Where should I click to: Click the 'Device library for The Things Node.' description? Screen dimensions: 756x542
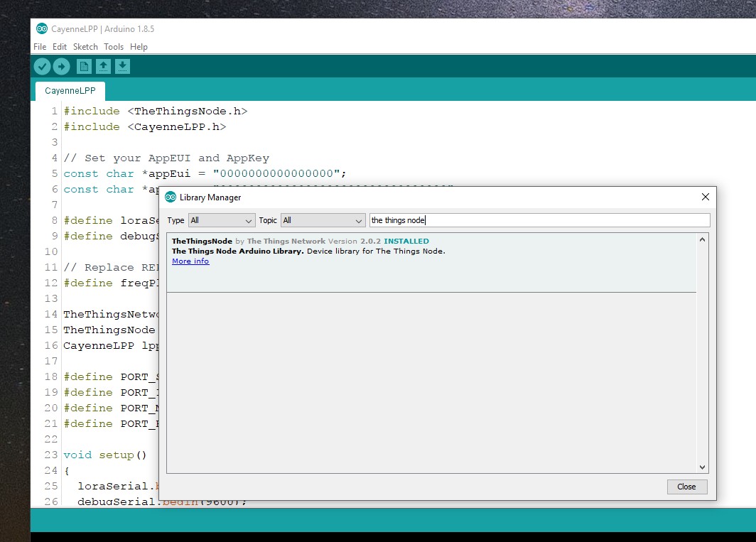pyautogui.click(x=376, y=251)
